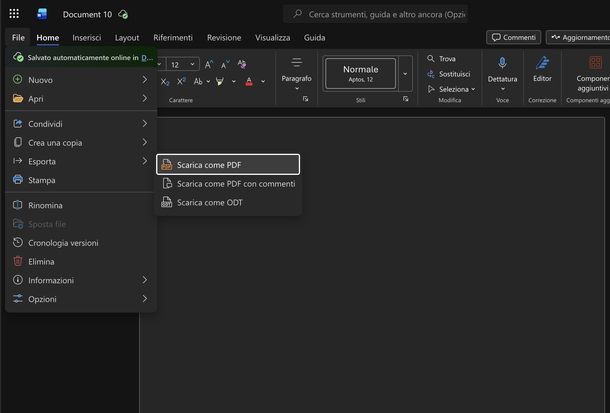Click the decrease font size icon
The width and height of the screenshot is (610, 413).
pos(225,65)
